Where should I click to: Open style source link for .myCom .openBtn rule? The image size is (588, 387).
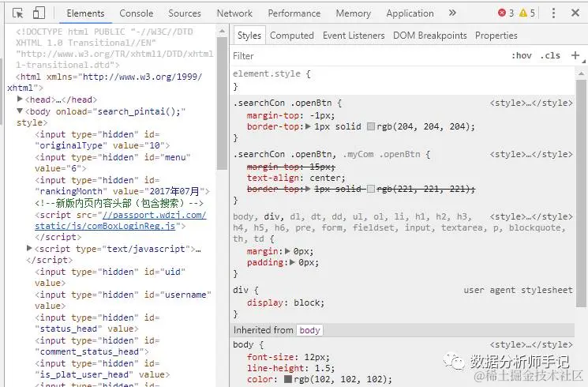coord(531,154)
